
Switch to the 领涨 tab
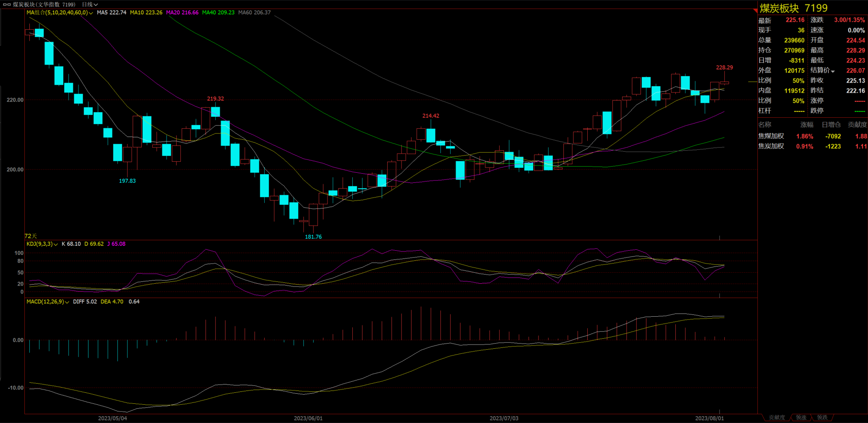tap(801, 418)
